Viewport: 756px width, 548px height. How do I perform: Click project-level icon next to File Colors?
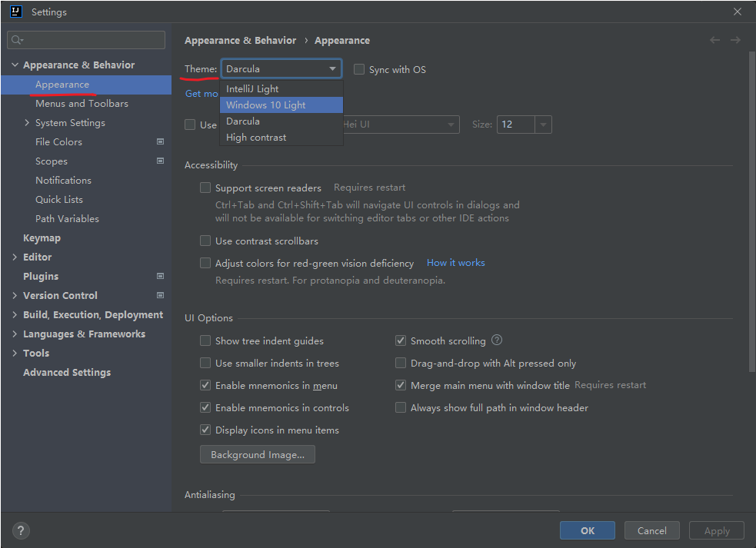coord(161,141)
